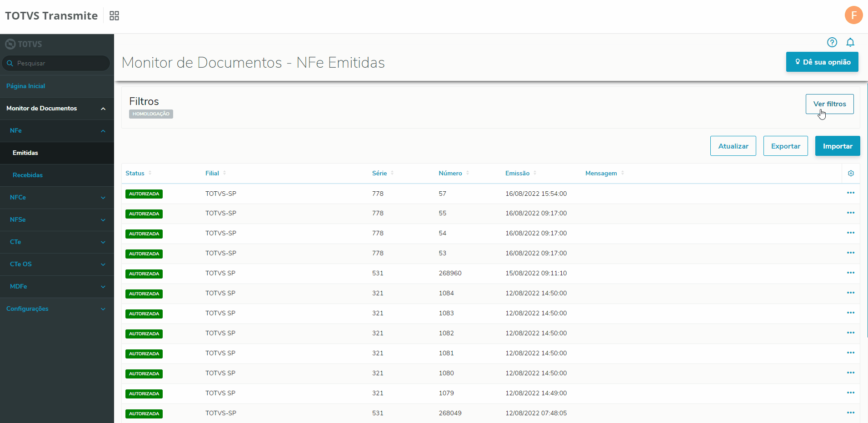868x423 pixels.
Task: Open actions menu for document number 57
Action: point(850,193)
